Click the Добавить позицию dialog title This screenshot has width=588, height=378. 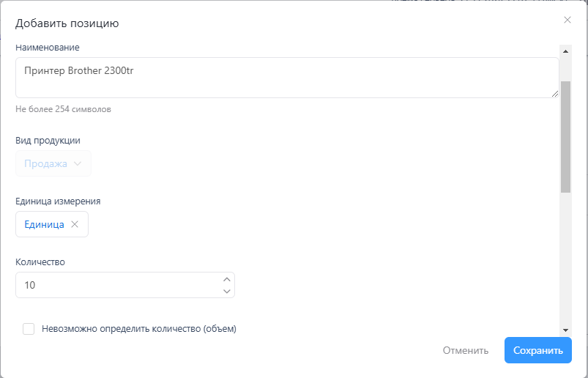tap(67, 23)
